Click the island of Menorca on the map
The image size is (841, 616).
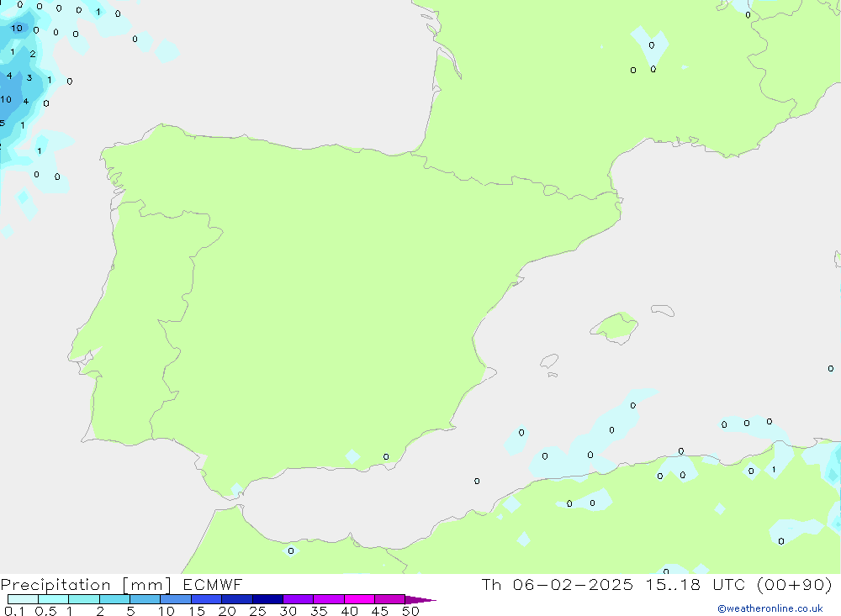[663, 310]
